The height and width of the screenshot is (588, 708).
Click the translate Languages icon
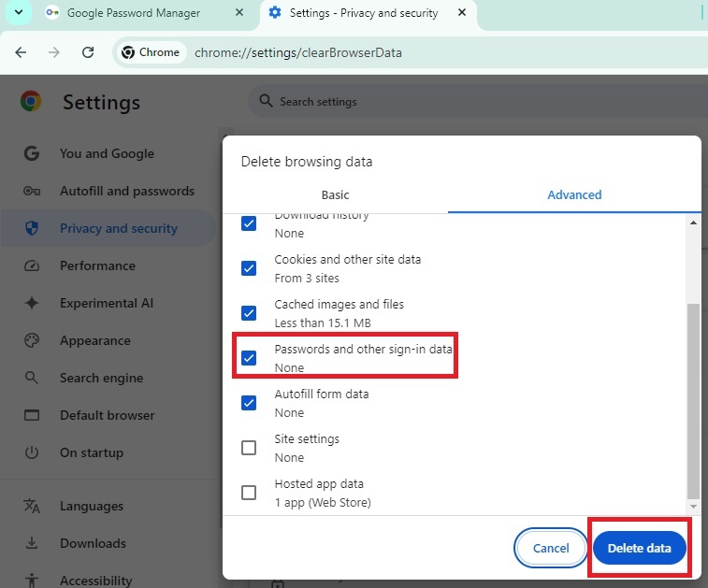coord(32,506)
